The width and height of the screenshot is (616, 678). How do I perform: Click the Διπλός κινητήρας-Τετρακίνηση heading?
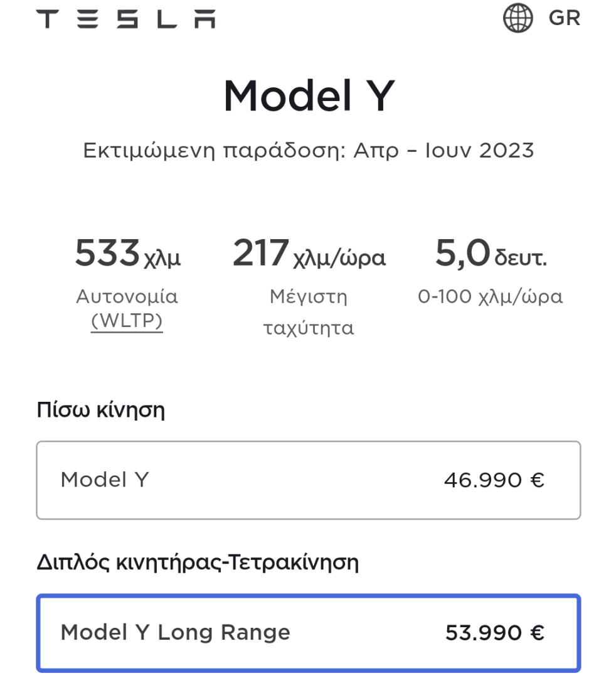(198, 562)
